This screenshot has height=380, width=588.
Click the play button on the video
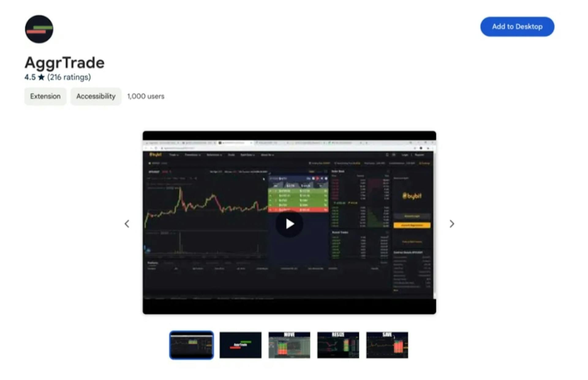click(290, 223)
